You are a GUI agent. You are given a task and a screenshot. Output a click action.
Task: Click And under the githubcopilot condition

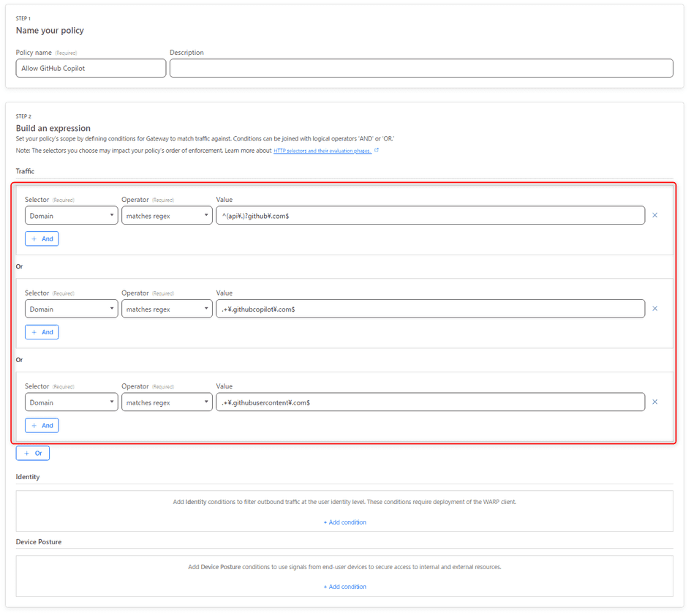click(42, 331)
